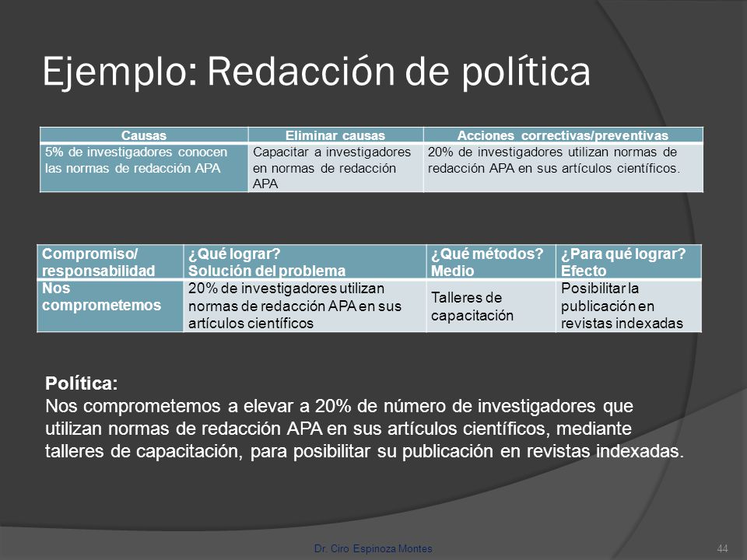The height and width of the screenshot is (560, 747).
Task: Select second table cell '20% de investigadores utilizan normas de redacción APA en sus artículos científicos'
Action: (305, 306)
